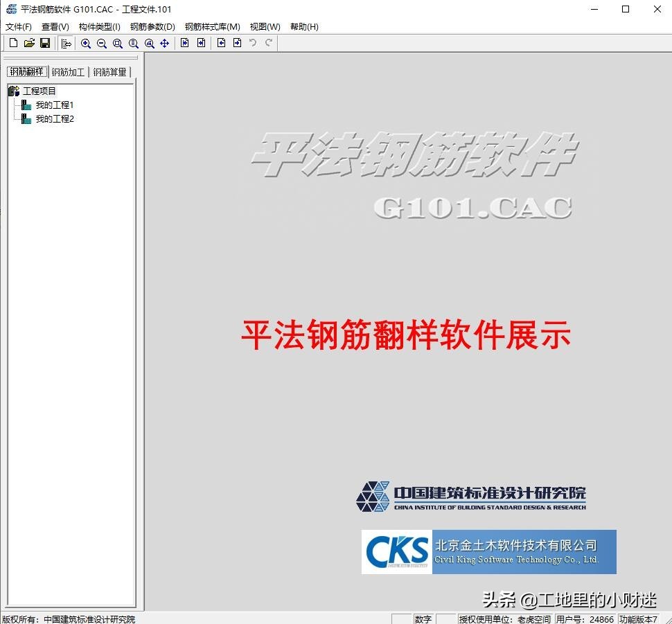
Task: Click the redo arrow icon
Action: tap(269, 42)
